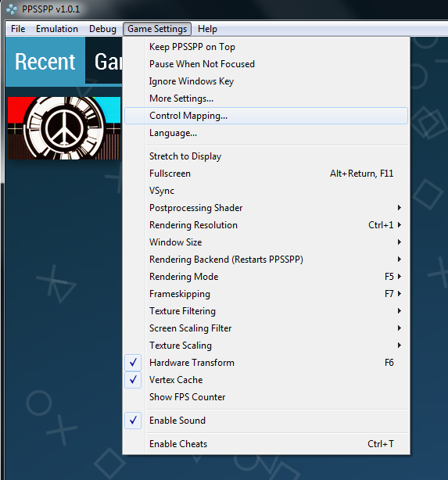Open Control Mapping...
This screenshot has height=480, width=448.
tap(266, 116)
